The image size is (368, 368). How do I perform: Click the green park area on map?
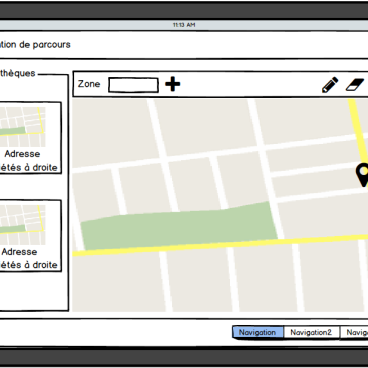[x=179, y=225]
